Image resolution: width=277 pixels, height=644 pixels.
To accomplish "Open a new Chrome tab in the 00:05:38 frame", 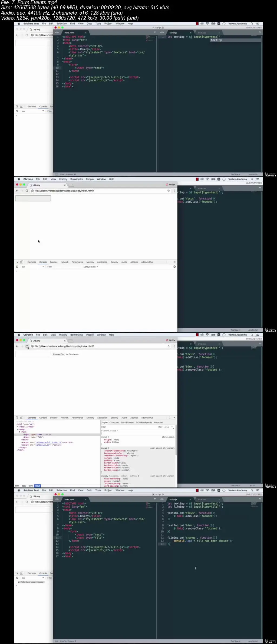I will point(71,341).
